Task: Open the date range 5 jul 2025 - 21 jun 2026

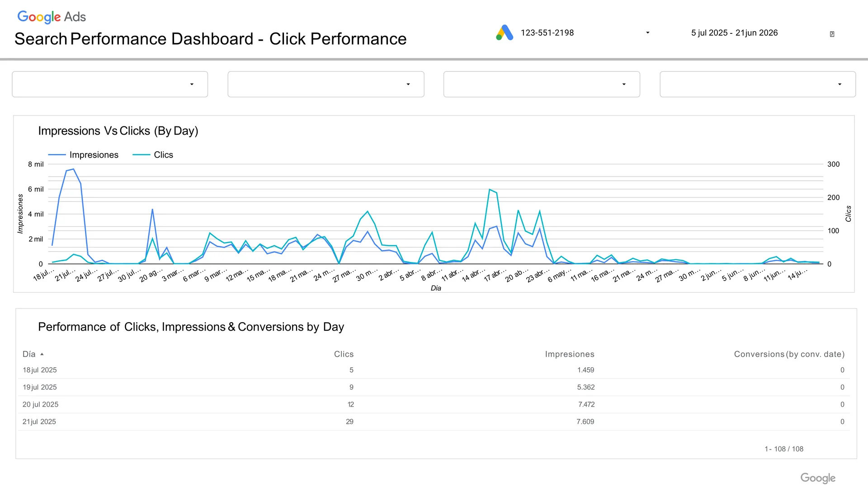Action: [x=734, y=33]
